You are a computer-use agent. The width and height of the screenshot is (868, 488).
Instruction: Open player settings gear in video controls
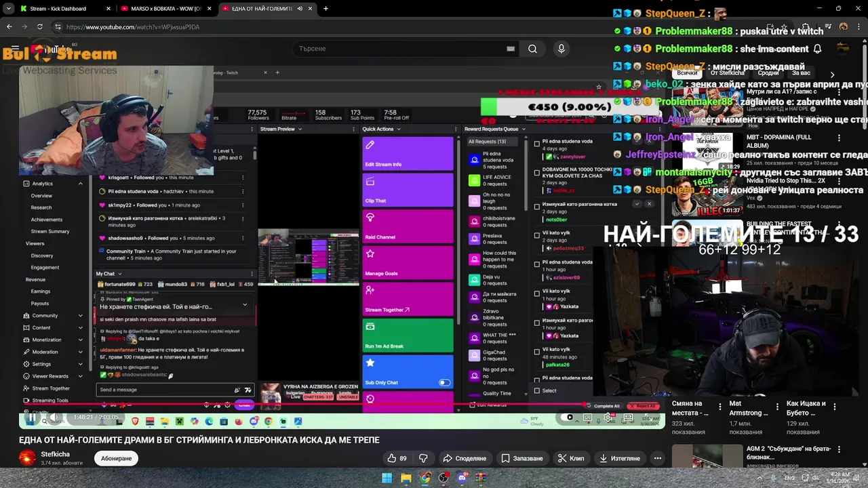pyautogui.click(x=608, y=418)
